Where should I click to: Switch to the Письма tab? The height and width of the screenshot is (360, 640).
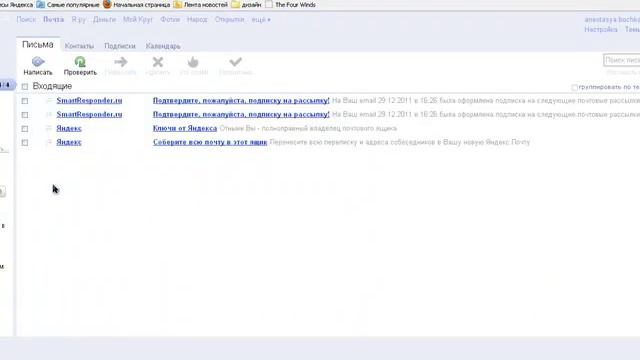(38, 44)
